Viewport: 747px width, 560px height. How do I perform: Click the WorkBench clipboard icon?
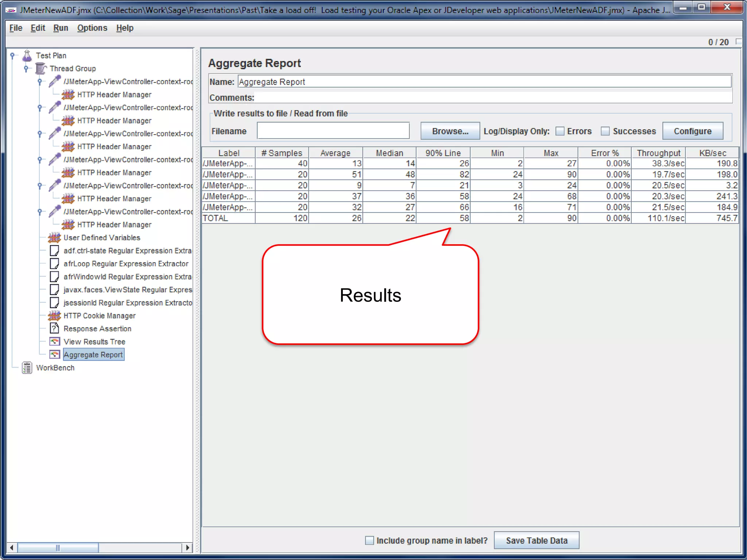pos(27,368)
